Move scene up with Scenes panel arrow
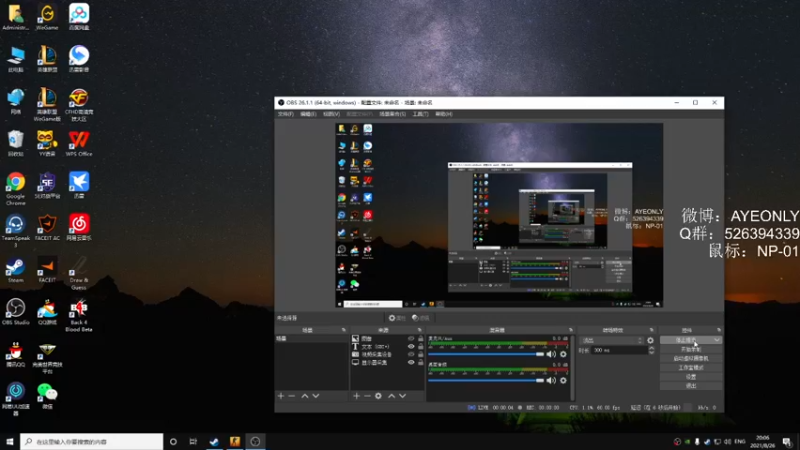This screenshot has height=450, width=800. (x=305, y=396)
